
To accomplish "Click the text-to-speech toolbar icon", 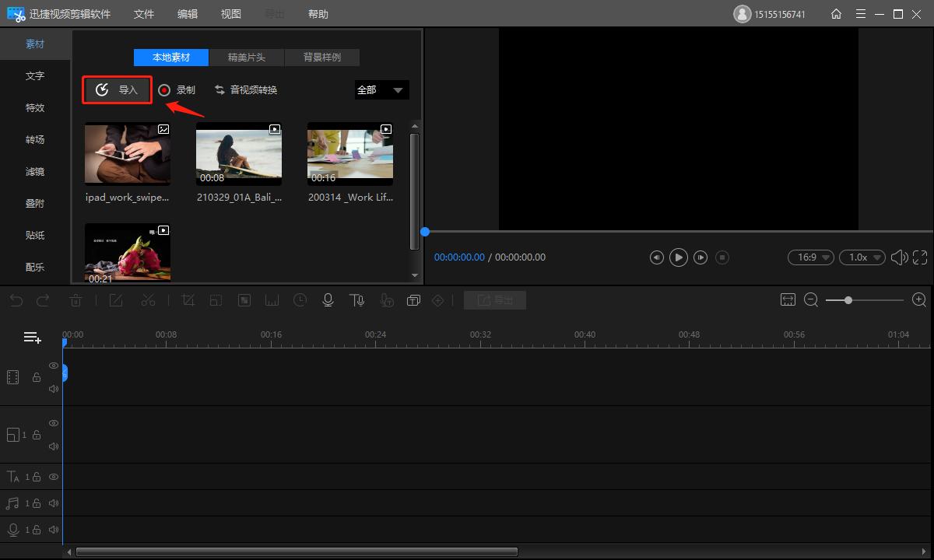I will [x=356, y=300].
